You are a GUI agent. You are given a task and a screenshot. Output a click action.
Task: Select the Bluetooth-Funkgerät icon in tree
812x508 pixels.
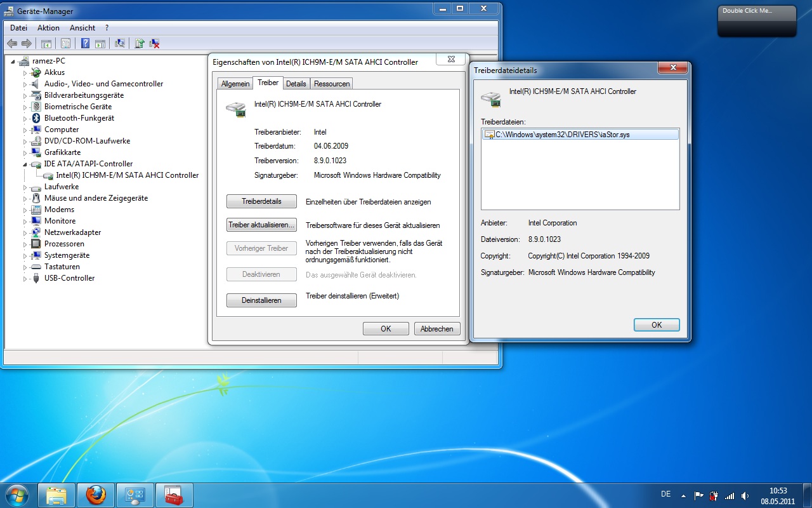click(x=37, y=118)
